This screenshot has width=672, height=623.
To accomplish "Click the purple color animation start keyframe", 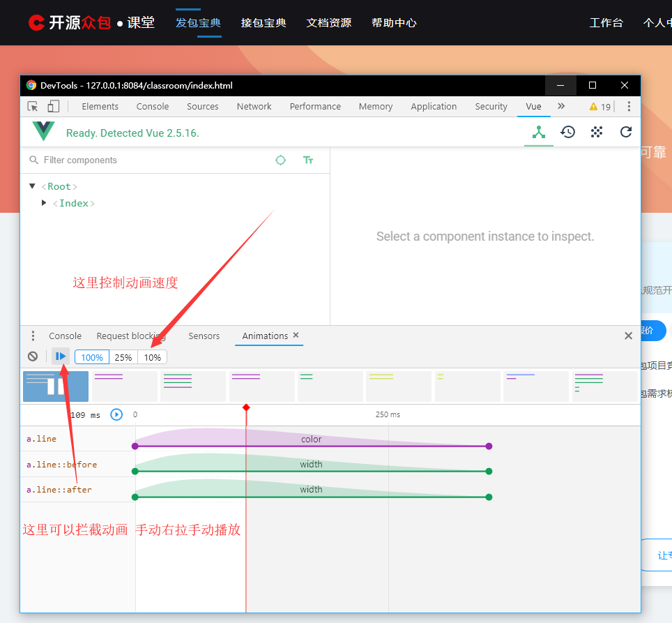I will point(135,446).
